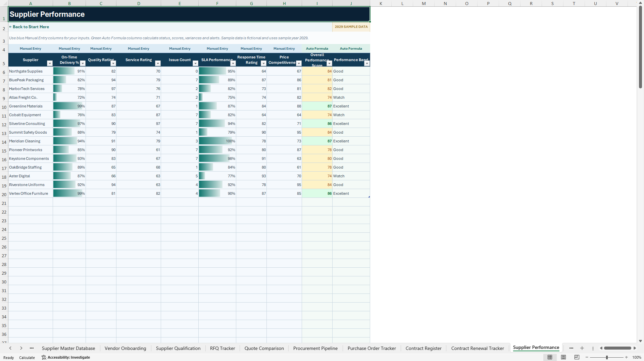
Task: Open Quality Rating filter dropdown
Action: pos(113,63)
